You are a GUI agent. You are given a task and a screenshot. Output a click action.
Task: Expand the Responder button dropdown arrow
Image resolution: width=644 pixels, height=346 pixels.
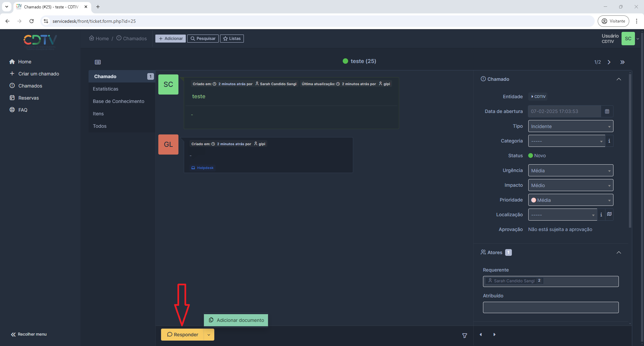click(209, 335)
